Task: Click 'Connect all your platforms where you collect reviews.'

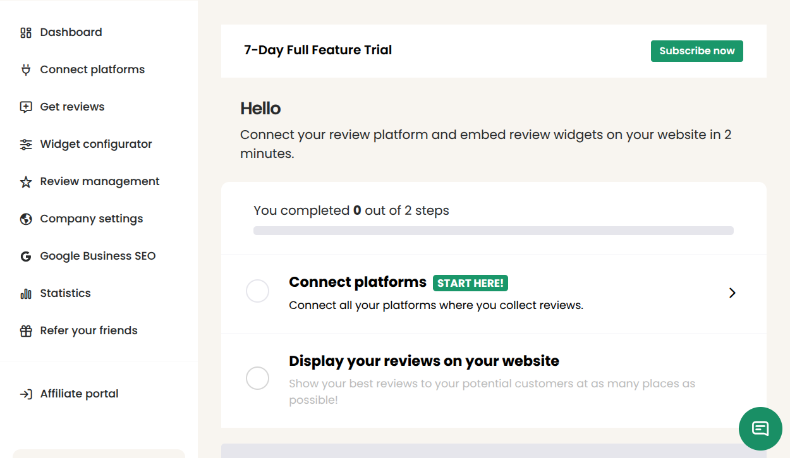Action: [x=436, y=305]
